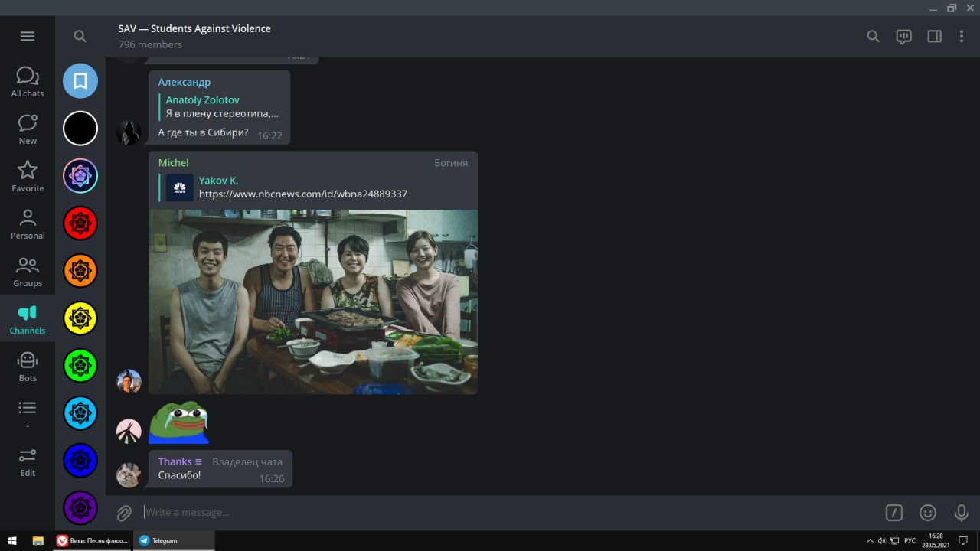Switch to Groups folder
Screen dimensions: 980x551
coord(28,272)
